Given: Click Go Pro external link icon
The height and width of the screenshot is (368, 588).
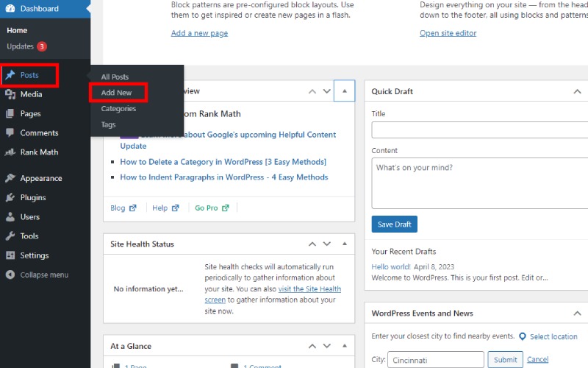Looking at the screenshot, I should [226, 208].
